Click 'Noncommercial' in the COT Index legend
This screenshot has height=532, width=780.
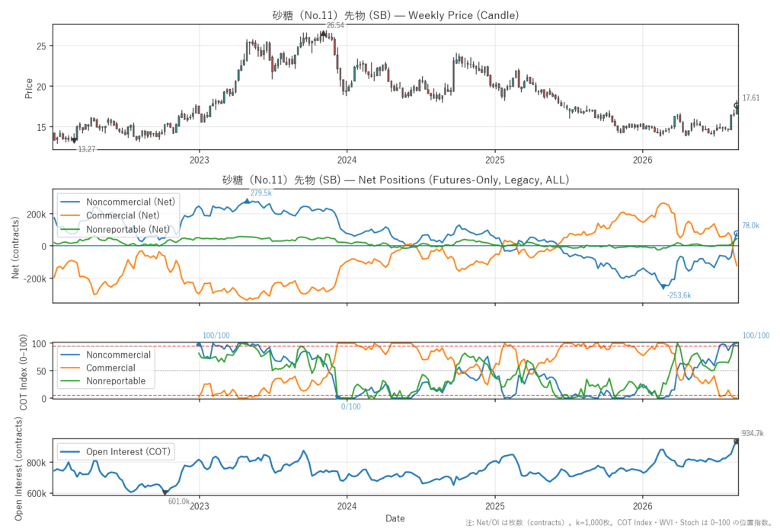[x=118, y=355]
